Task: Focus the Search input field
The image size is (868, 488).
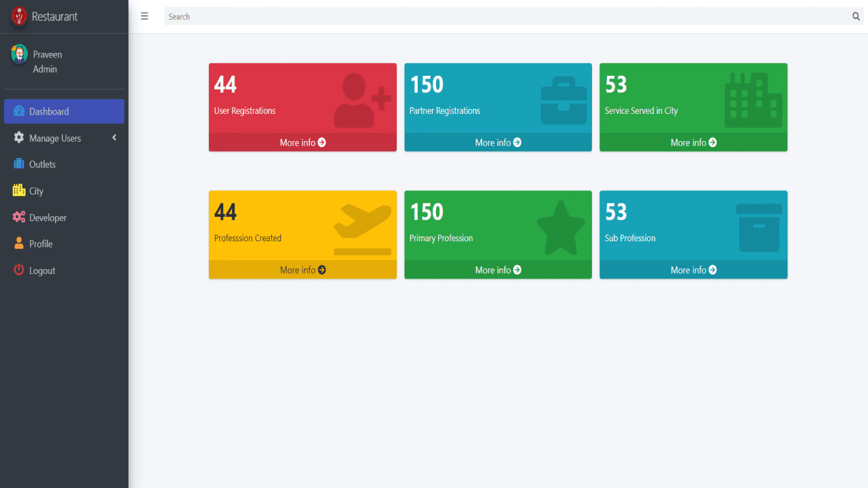Action: [x=507, y=16]
